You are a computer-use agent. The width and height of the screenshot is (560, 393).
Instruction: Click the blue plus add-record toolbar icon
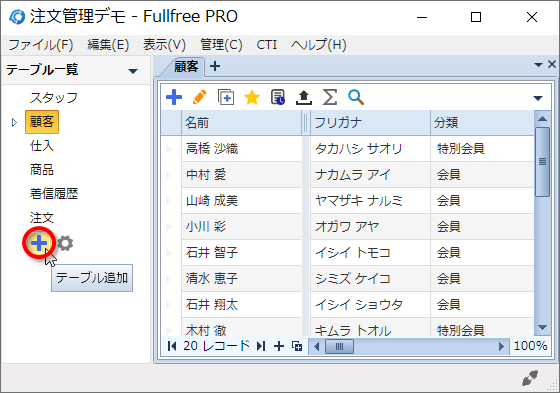(x=174, y=97)
